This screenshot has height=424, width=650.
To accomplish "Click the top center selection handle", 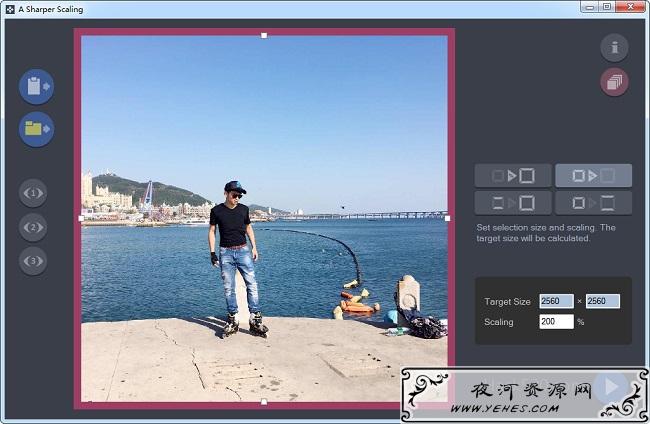I will [264, 36].
